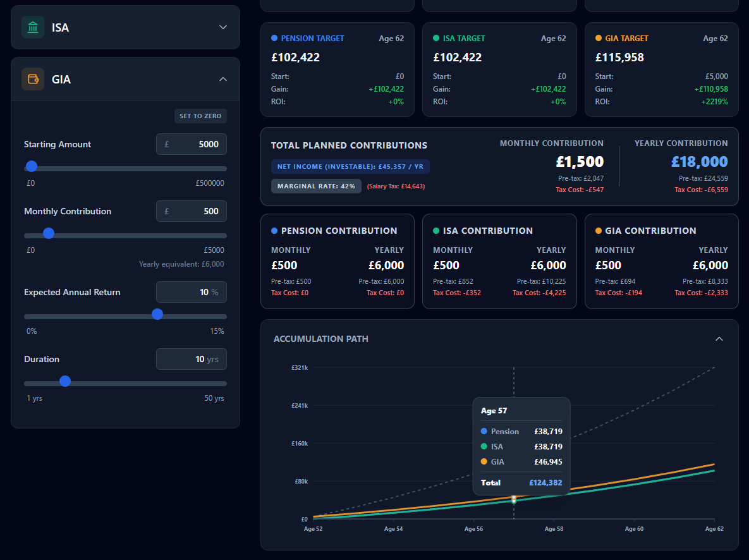Click the SET TO ZERO button
Viewport: 749px width, 560px height.
click(x=200, y=116)
